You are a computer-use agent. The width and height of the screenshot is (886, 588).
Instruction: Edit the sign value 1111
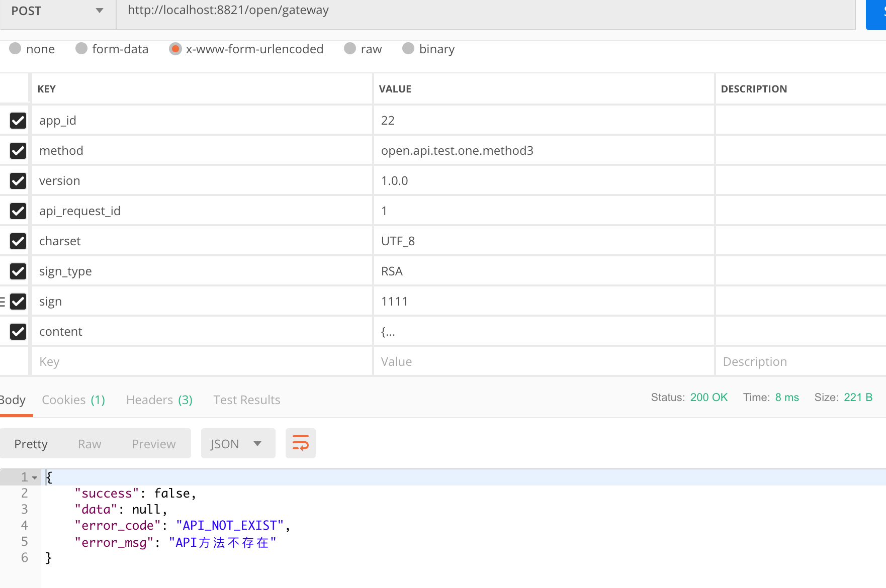click(x=544, y=302)
